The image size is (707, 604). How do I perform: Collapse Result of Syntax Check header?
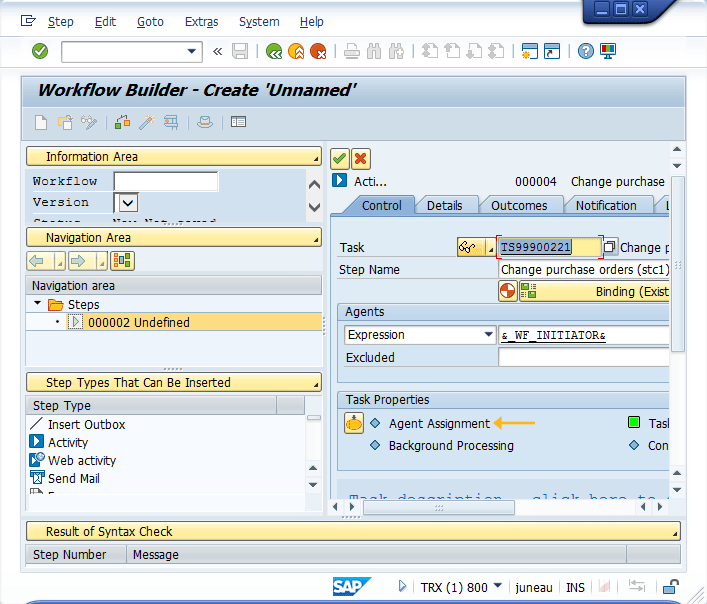(353, 531)
